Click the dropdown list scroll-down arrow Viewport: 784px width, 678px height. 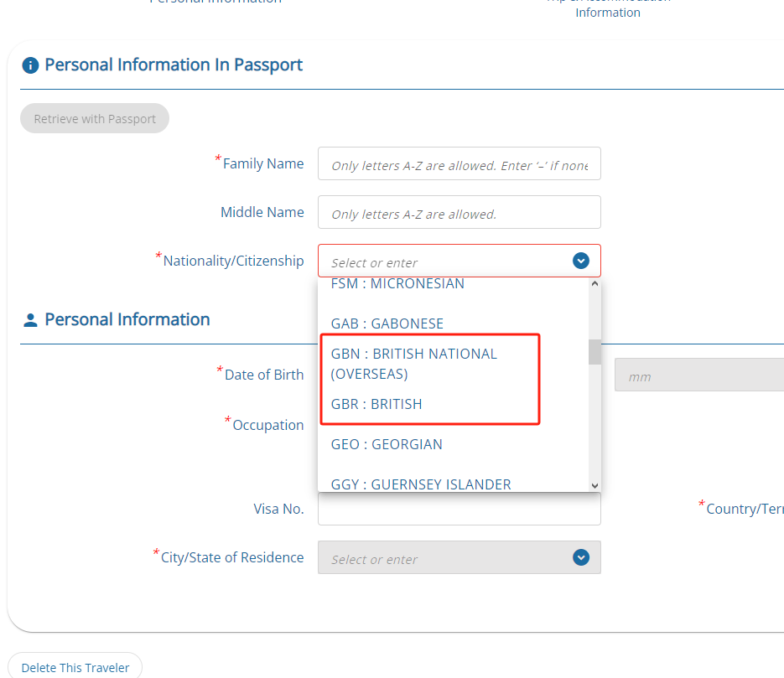pyautogui.click(x=594, y=485)
